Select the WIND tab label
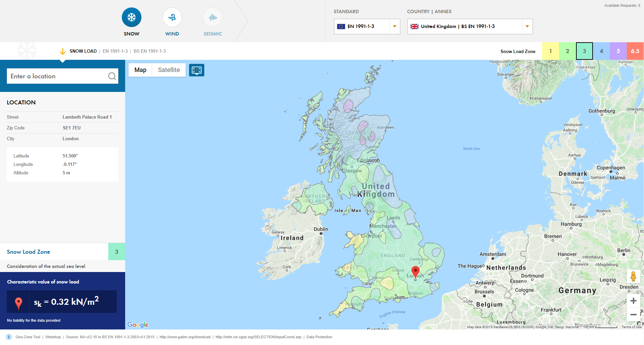This screenshot has height=345, width=644. (x=172, y=34)
